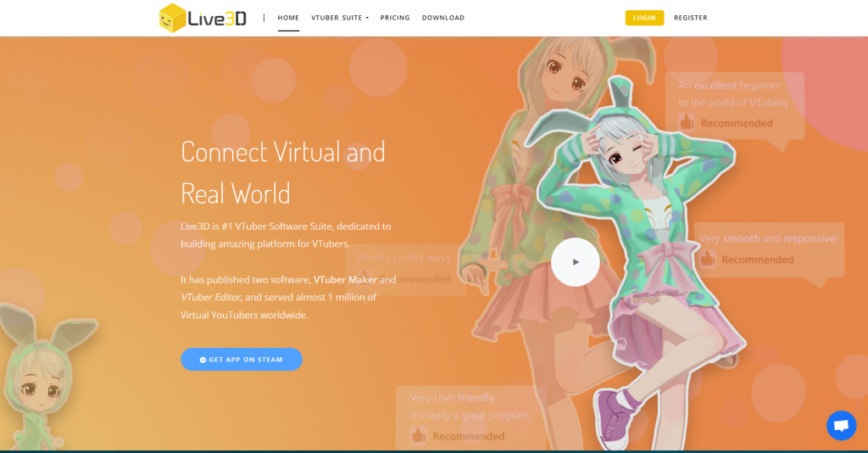Click the thumbs-up icon under 'An excellent beginner'
Image resolution: width=868 pixels, height=453 pixels.
[687, 122]
